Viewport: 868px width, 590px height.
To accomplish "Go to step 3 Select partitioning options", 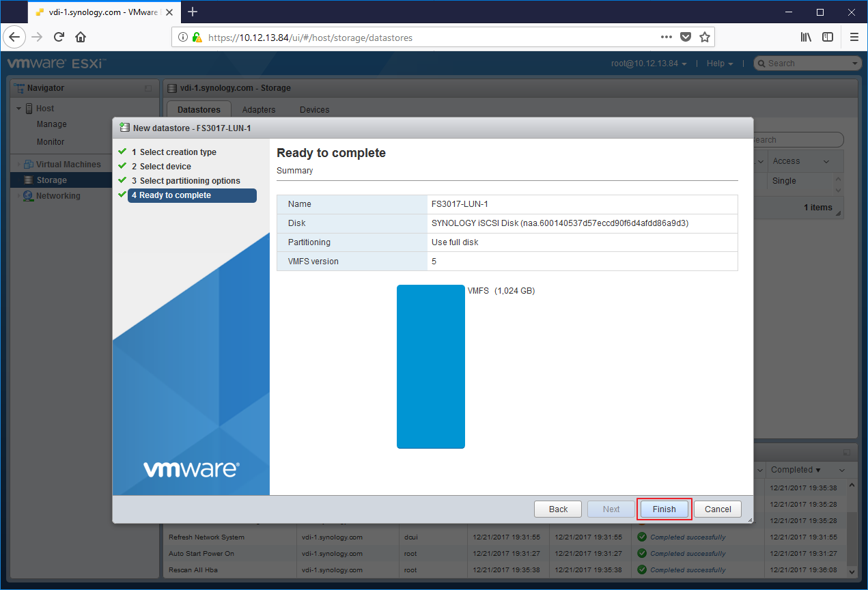I will point(186,181).
